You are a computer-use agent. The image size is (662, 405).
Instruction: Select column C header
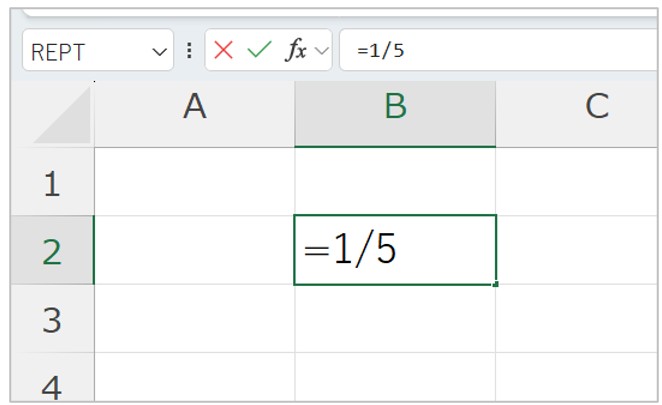click(x=577, y=114)
